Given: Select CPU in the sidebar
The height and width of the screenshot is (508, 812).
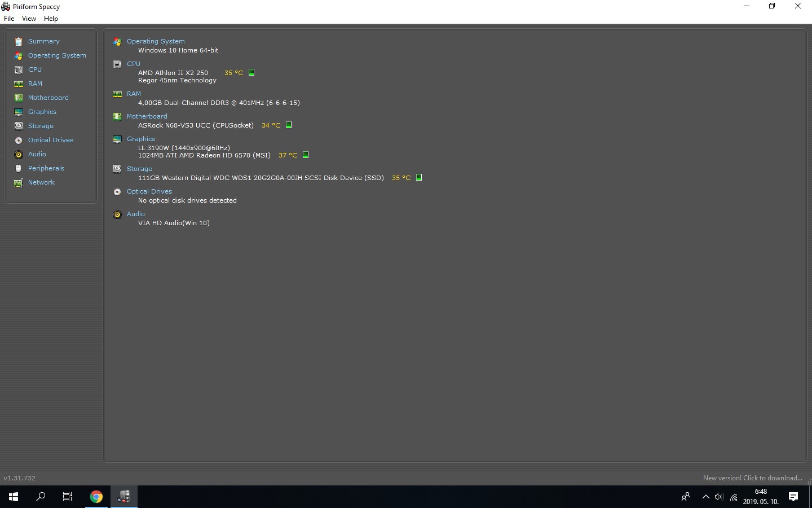Looking at the screenshot, I should tap(35, 69).
